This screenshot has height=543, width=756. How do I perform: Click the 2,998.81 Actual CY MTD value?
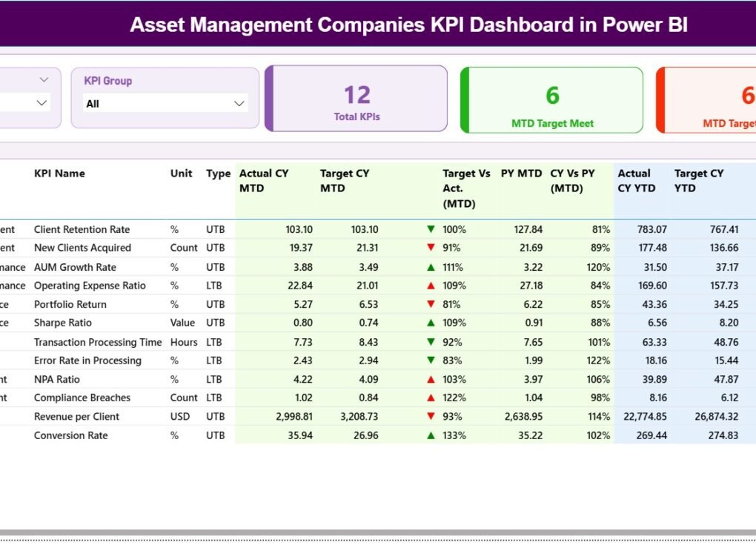(294, 416)
